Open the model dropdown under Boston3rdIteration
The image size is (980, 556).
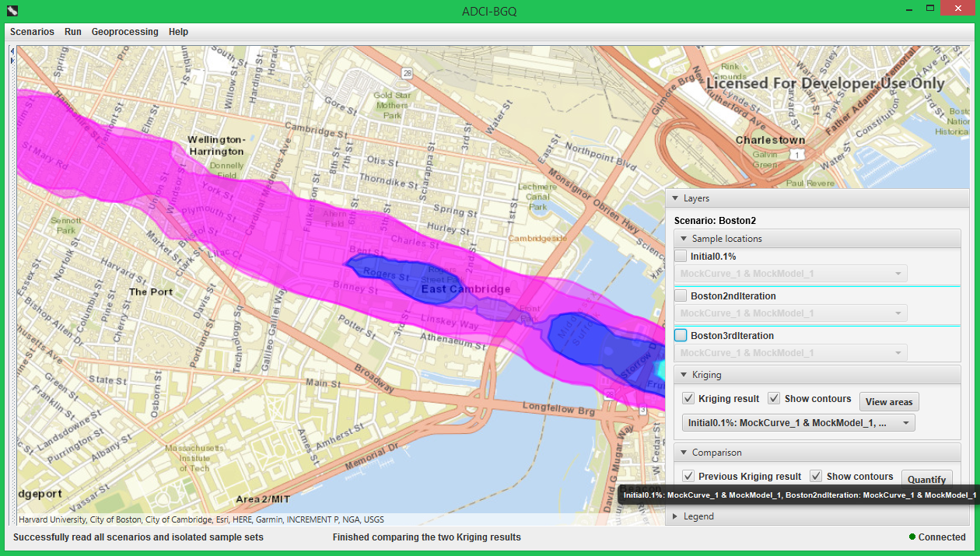790,352
